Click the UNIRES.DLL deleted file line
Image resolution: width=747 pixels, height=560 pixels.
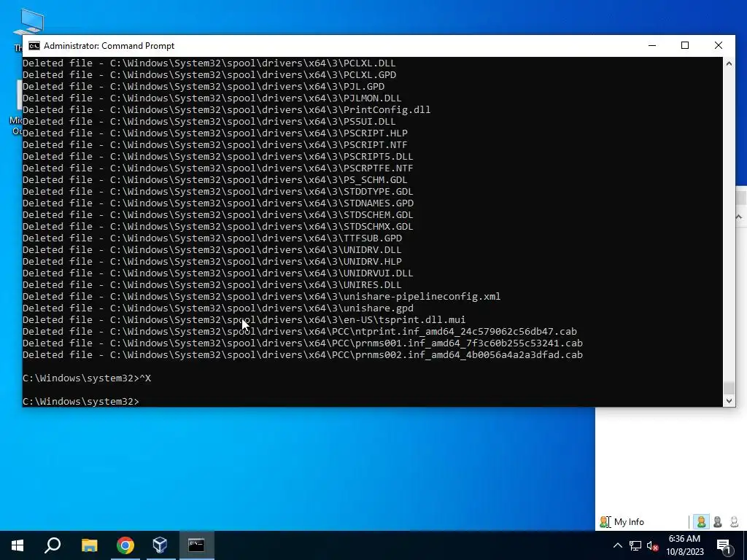coord(212,285)
